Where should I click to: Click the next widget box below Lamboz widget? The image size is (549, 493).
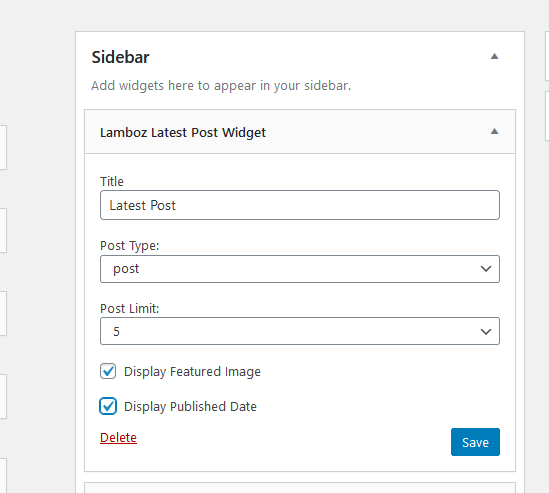point(300,488)
